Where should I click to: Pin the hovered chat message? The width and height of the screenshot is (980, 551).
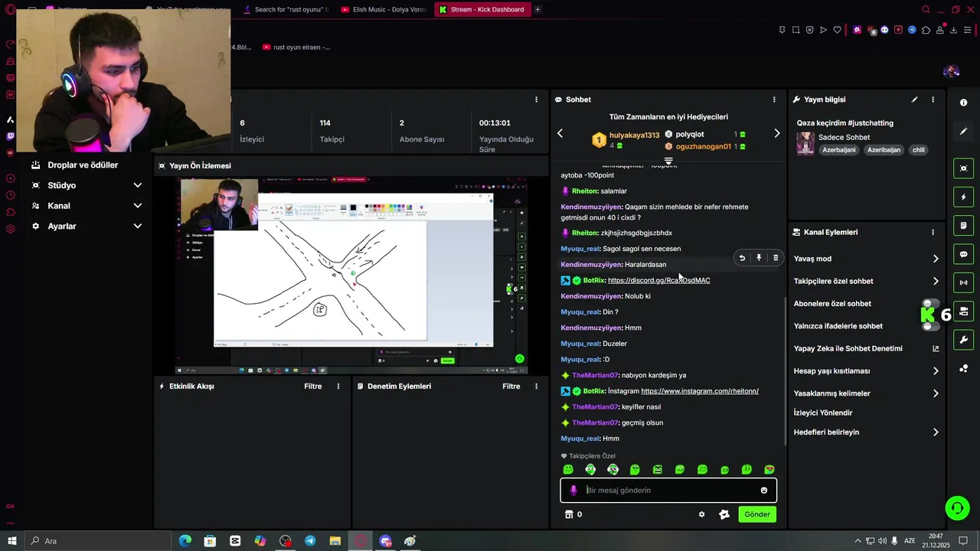coord(759,259)
